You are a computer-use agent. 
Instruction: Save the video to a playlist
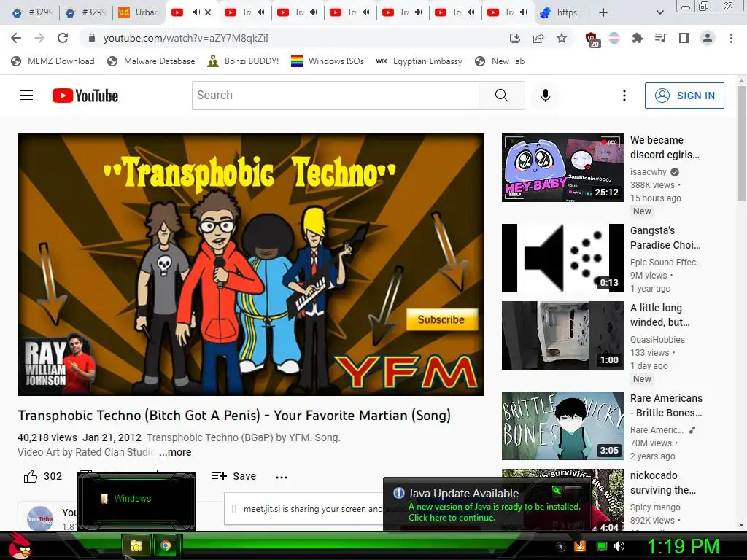click(234, 476)
